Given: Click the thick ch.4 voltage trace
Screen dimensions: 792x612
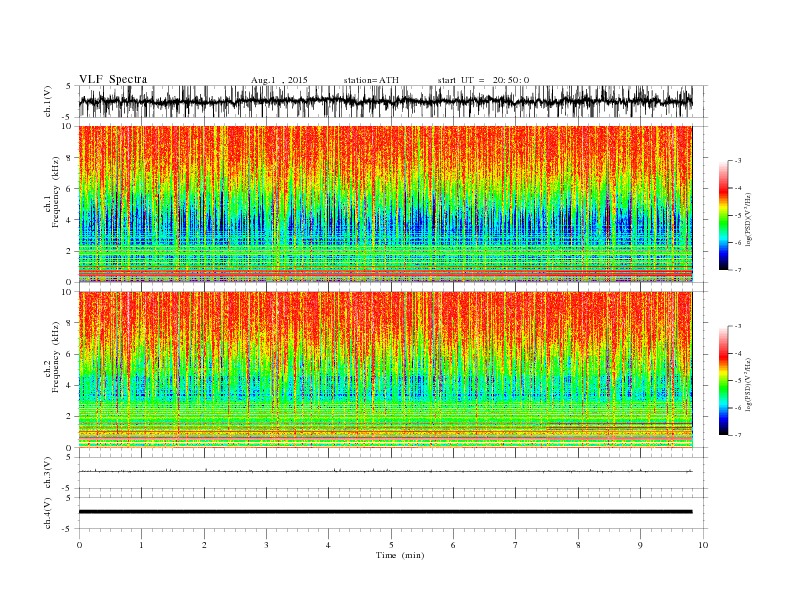Looking at the screenshot, I should coord(385,512).
